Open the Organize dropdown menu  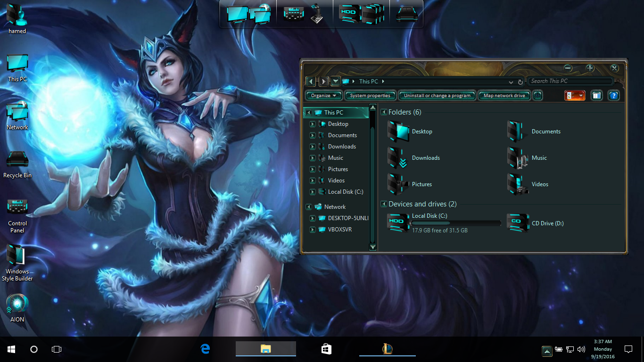[x=323, y=96]
